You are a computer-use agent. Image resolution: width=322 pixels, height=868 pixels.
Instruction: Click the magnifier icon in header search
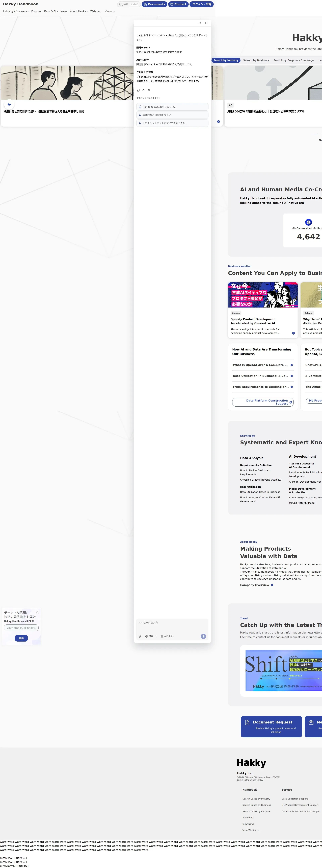click(x=121, y=4)
